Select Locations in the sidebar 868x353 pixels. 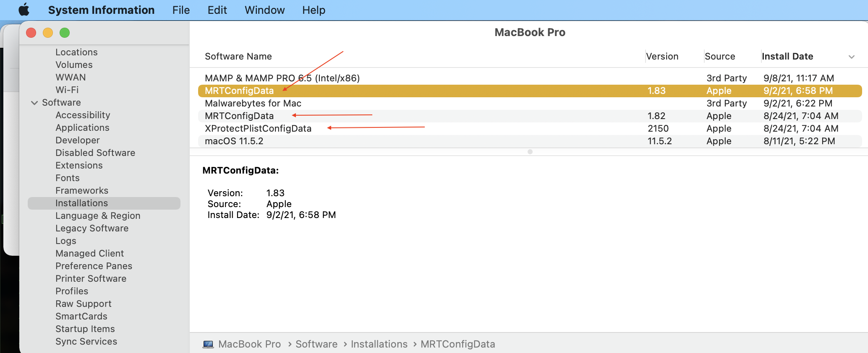point(76,52)
